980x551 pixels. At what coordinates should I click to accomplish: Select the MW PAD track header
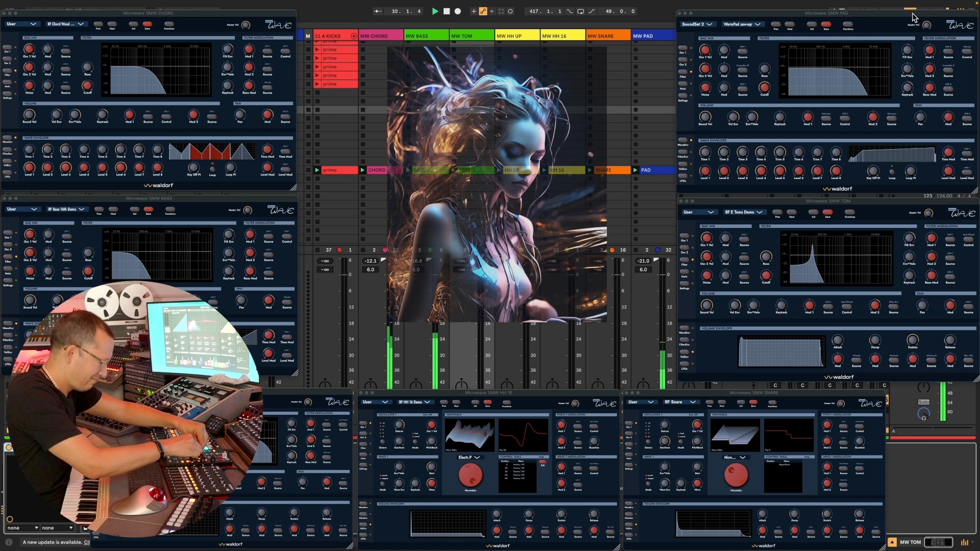click(x=653, y=36)
